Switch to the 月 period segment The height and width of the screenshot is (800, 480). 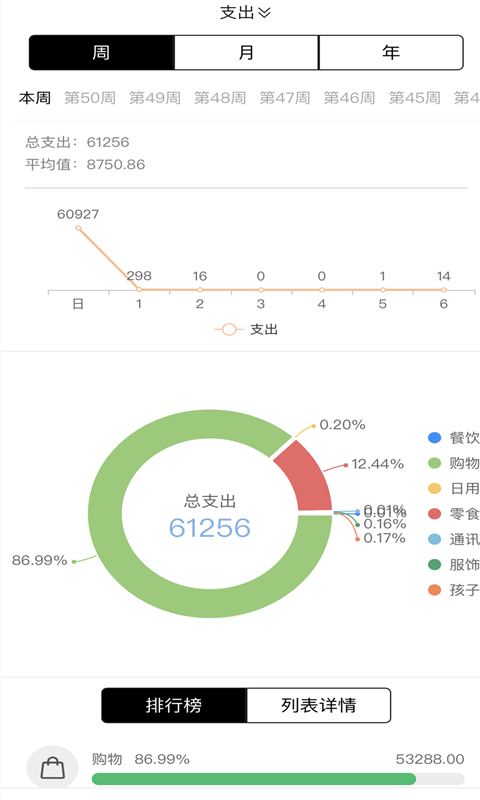point(246,53)
